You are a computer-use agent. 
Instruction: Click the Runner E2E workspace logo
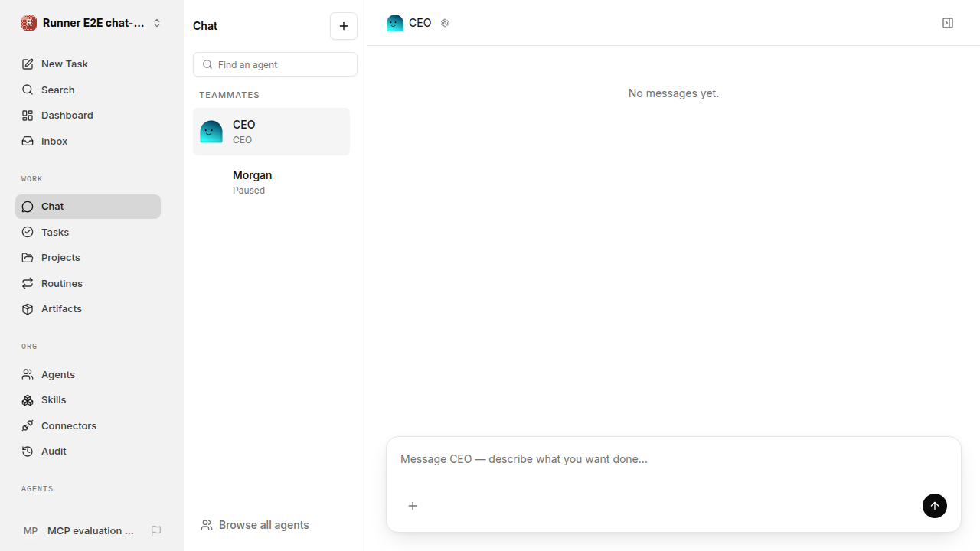click(29, 23)
